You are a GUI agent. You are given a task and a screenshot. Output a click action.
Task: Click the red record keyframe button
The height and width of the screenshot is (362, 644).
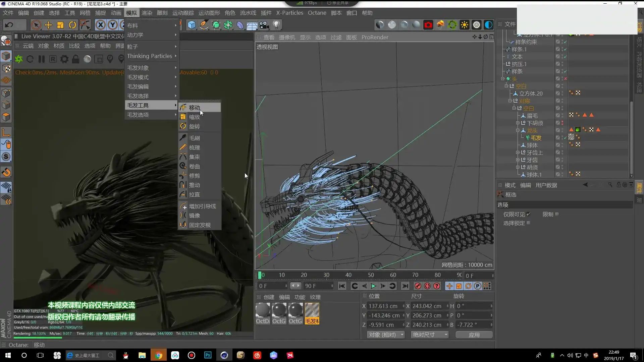pos(418,286)
